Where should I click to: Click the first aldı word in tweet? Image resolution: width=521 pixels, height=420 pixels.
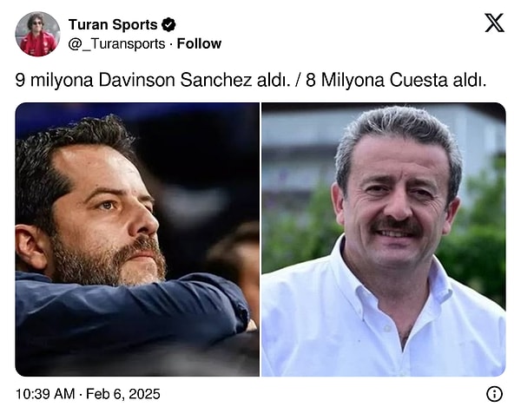tap(272, 81)
